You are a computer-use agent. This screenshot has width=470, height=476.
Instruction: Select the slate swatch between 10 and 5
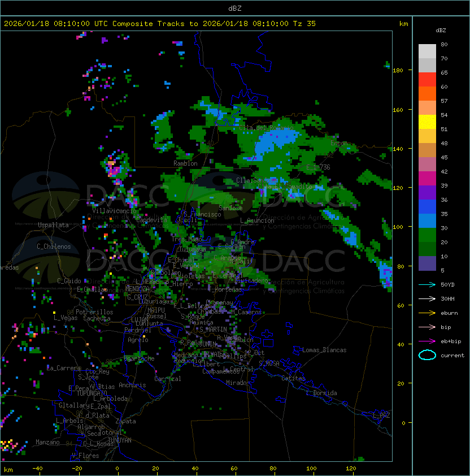pyautogui.click(x=427, y=263)
